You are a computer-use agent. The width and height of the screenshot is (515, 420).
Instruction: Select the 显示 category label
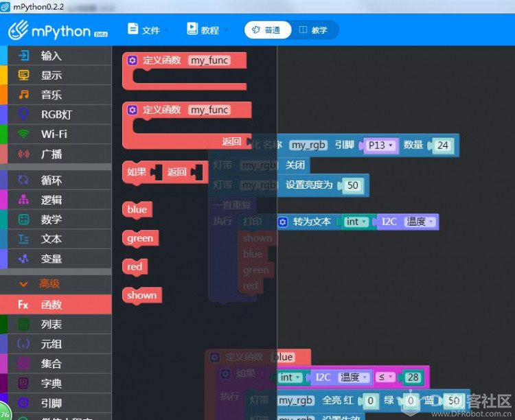point(51,75)
